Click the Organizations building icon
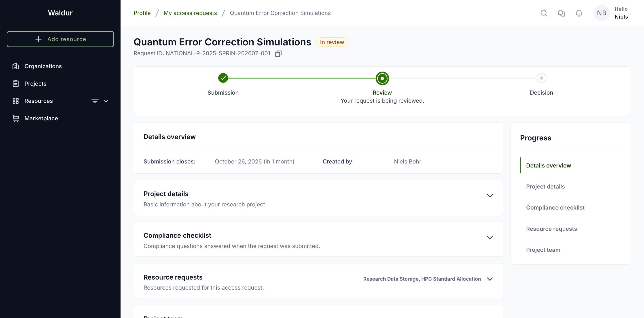The width and height of the screenshot is (644, 318). [x=15, y=66]
